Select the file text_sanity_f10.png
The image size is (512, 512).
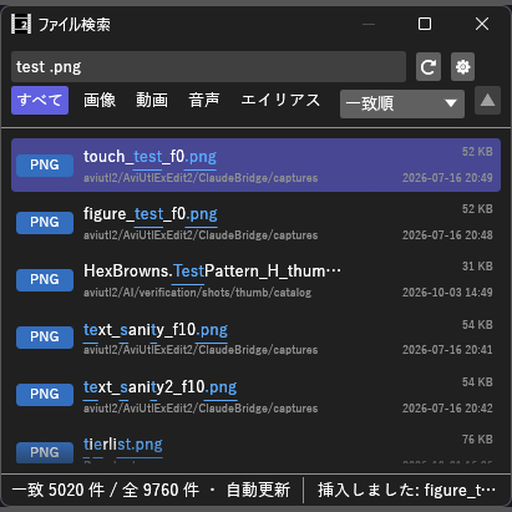[256, 337]
